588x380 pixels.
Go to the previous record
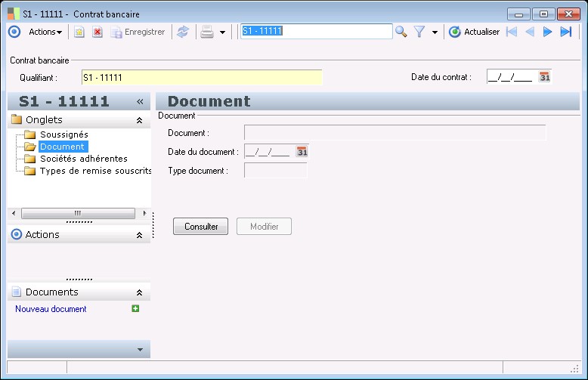click(x=530, y=32)
